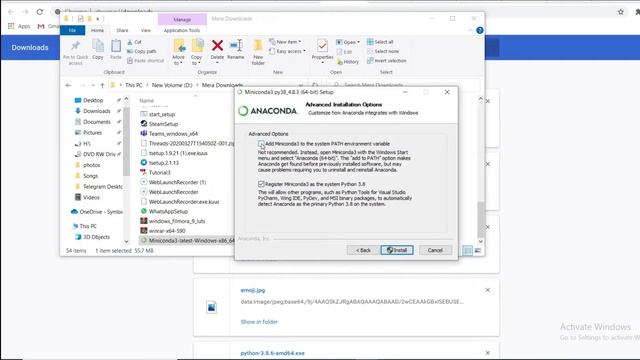Open Downloads in navigation pane
640x360 pixels.
click(96, 111)
